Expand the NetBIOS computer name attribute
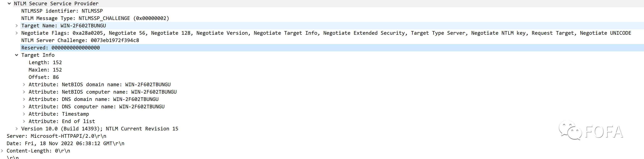Screen dimensions: 644x159 pyautogui.click(x=24, y=92)
